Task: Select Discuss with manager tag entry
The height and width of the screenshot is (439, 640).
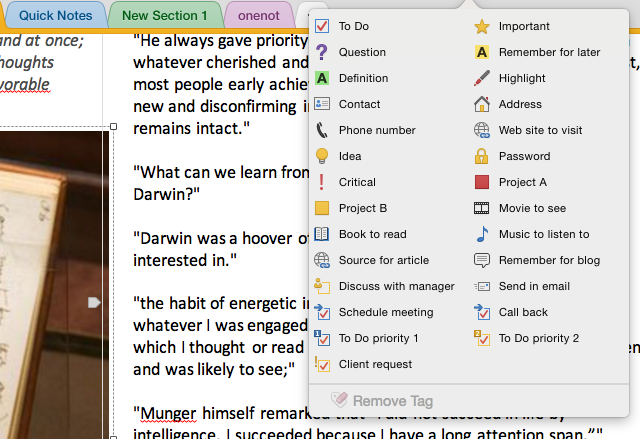Action: [x=384, y=286]
